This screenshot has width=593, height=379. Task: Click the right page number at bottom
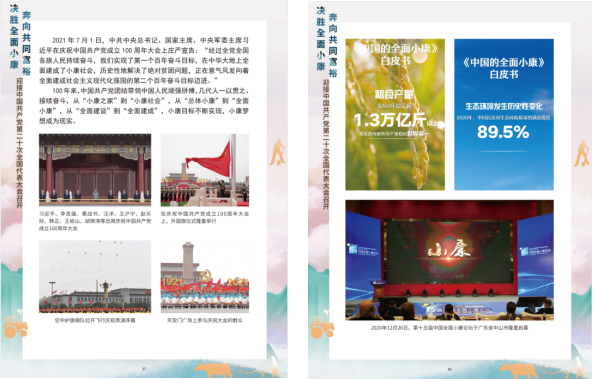(x=450, y=369)
